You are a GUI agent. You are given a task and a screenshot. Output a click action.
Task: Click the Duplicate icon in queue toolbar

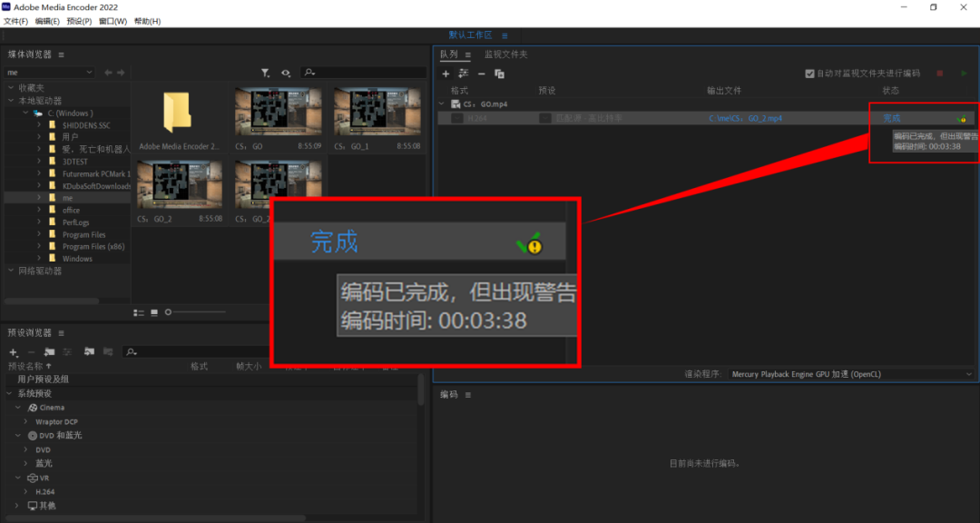point(499,74)
